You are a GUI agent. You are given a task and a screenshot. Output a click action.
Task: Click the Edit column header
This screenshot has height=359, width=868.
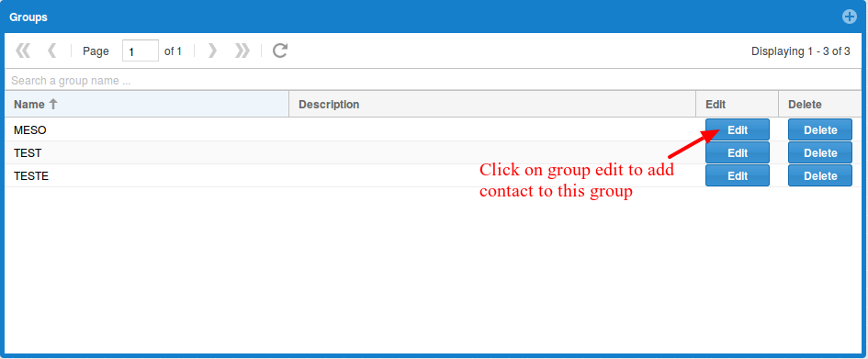point(737,104)
